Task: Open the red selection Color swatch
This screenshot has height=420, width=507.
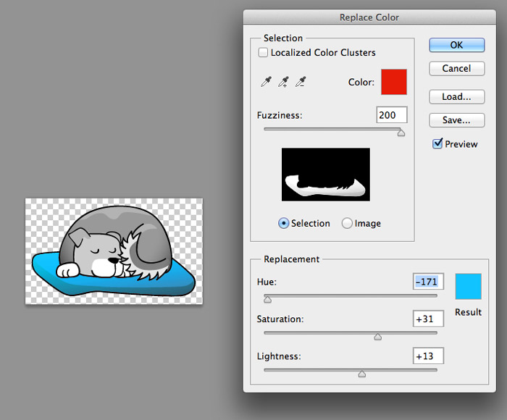Action: (394, 82)
